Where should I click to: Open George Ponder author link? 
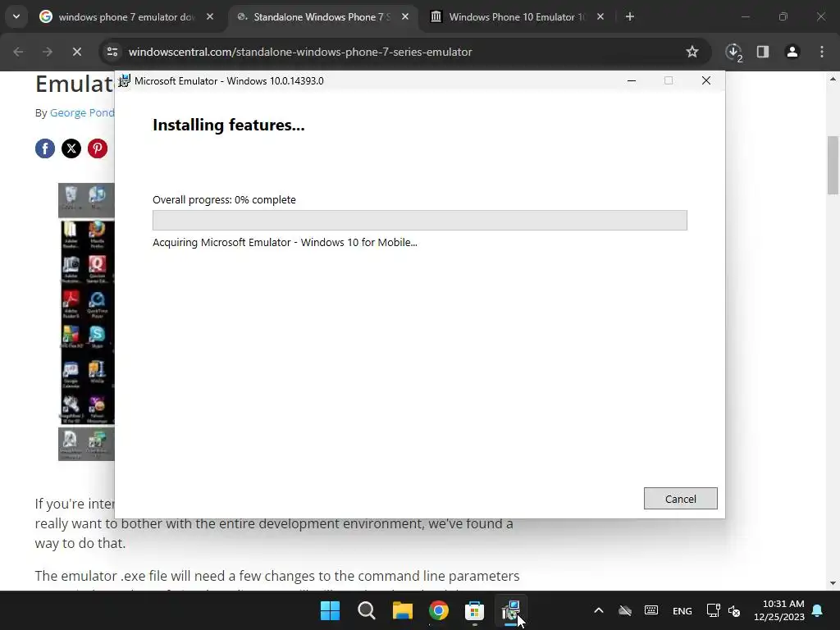pos(82,113)
